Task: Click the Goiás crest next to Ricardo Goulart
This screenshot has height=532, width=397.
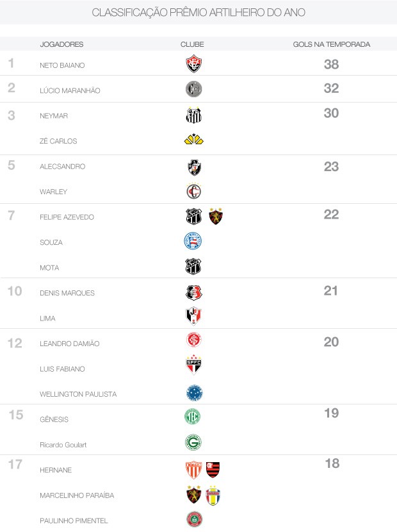Action: [193, 442]
